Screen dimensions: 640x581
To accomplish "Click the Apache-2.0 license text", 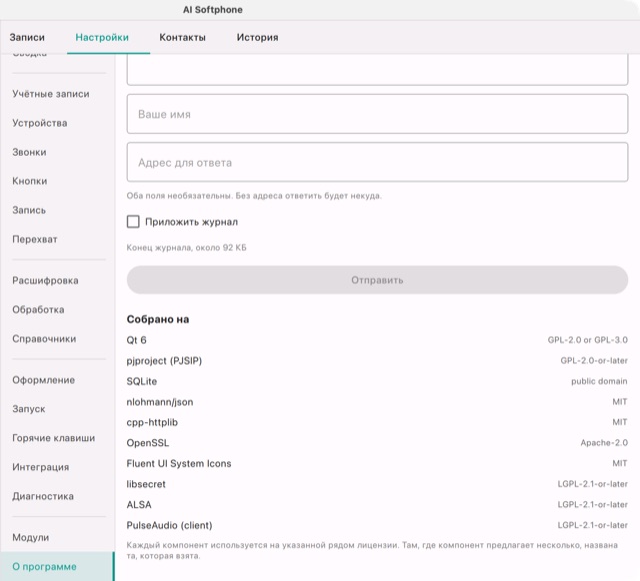I will point(604,443).
